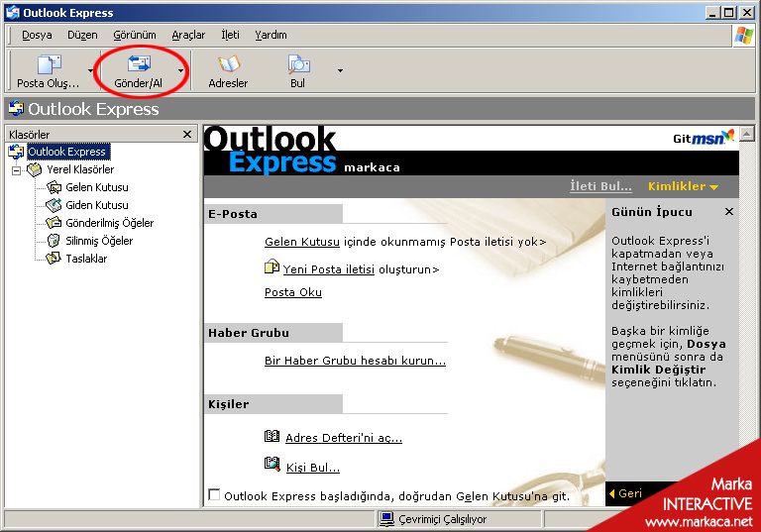Screen dimensions: 761x532
Task: Click the Yerel Klasörler folder icon
Action: pyautogui.click(x=35, y=169)
